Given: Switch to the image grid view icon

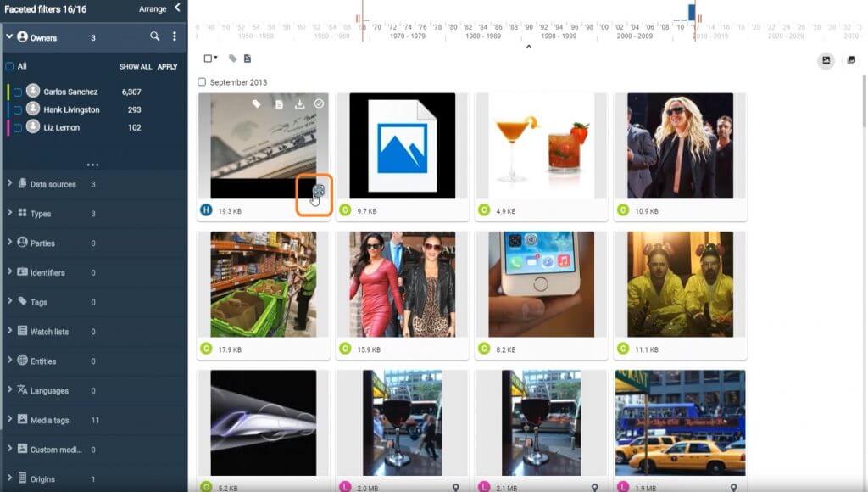Looking at the screenshot, I should pos(826,60).
